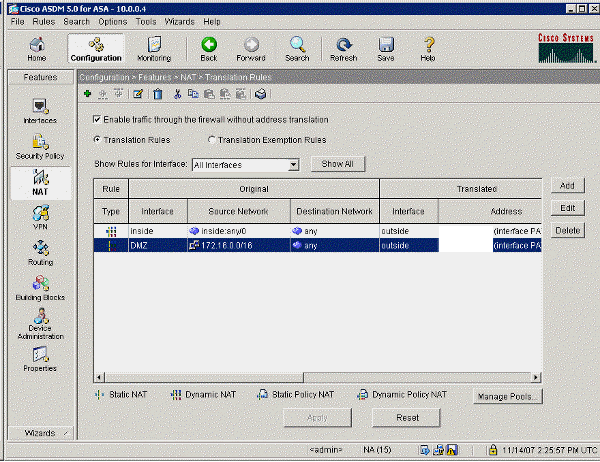Open Search with magnifier icon
Viewport: 600px width, 462px height.
[297, 49]
